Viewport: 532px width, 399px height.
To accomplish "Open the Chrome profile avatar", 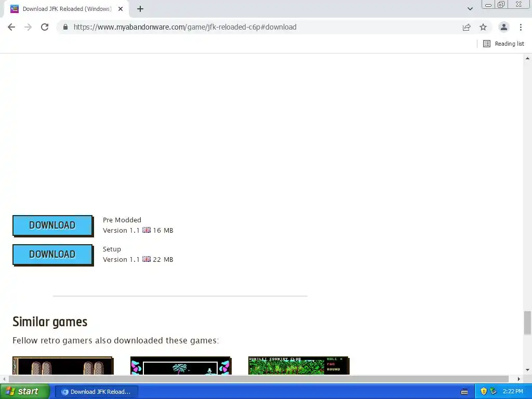I will [504, 27].
